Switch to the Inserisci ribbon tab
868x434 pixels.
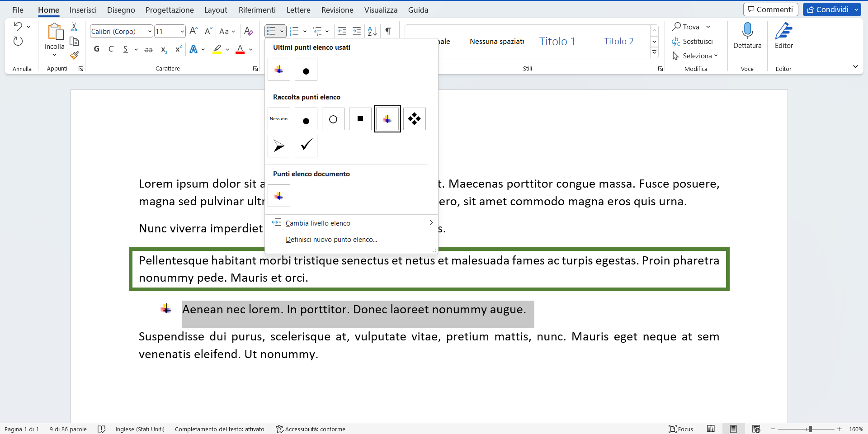[83, 9]
